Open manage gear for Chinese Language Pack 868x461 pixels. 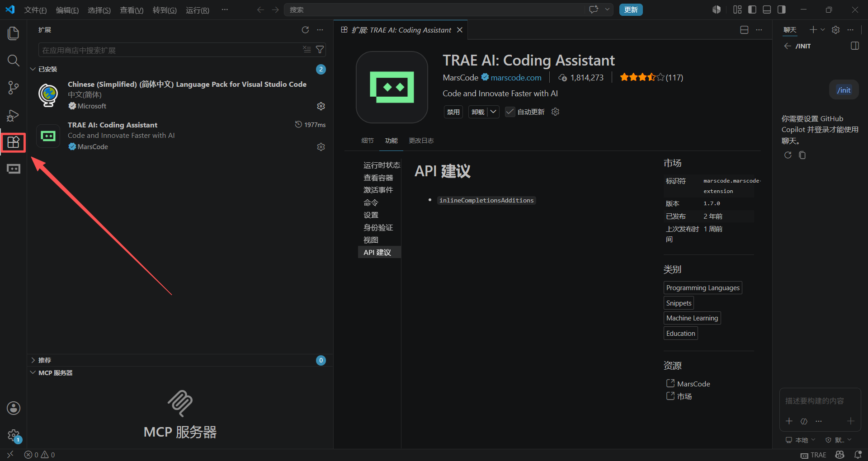321,106
